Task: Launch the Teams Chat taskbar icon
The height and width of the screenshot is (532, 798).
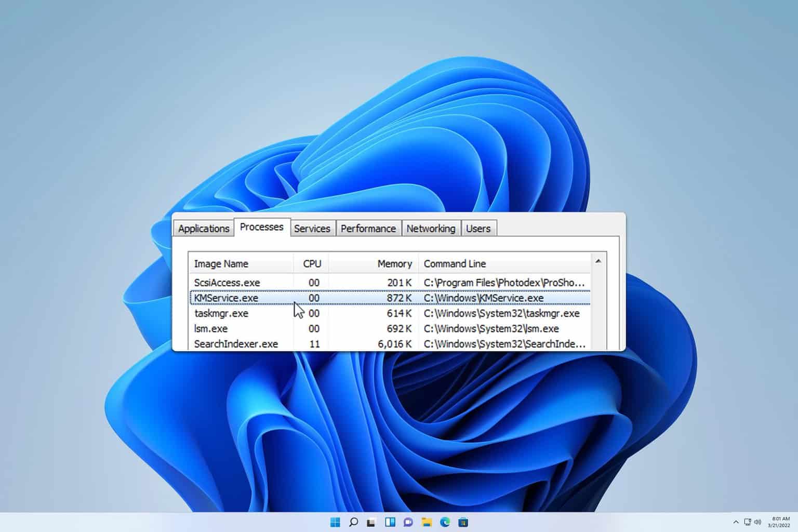Action: (408, 522)
